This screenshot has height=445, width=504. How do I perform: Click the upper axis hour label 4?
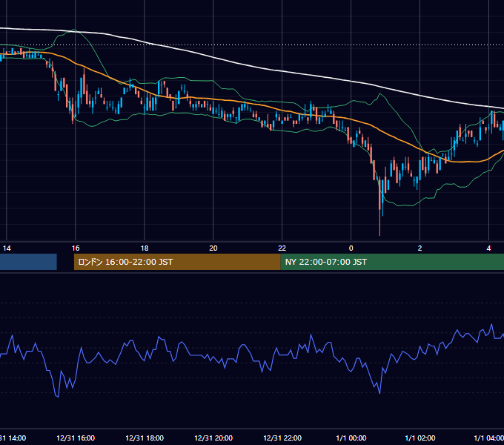[488, 248]
